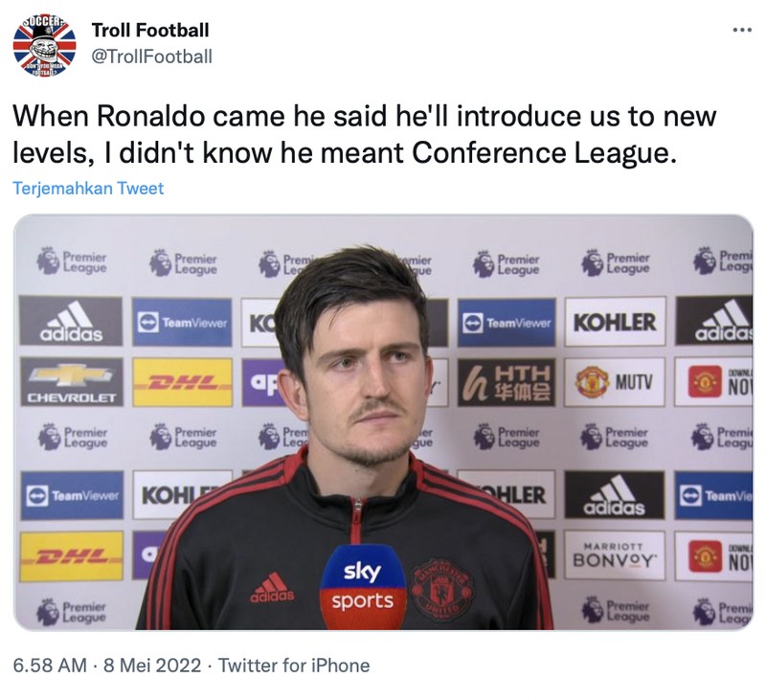The width and height of the screenshot is (766, 700).
Task: Click the top-right KOHLER sponsor board
Action: click(615, 322)
